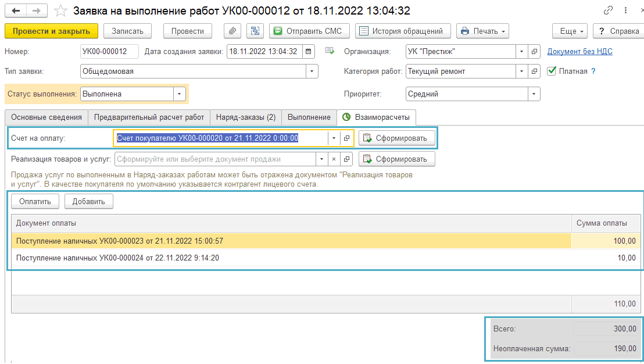Switch to the Наряд-заказы (2) tab
The height and width of the screenshot is (364, 644).
tap(245, 117)
